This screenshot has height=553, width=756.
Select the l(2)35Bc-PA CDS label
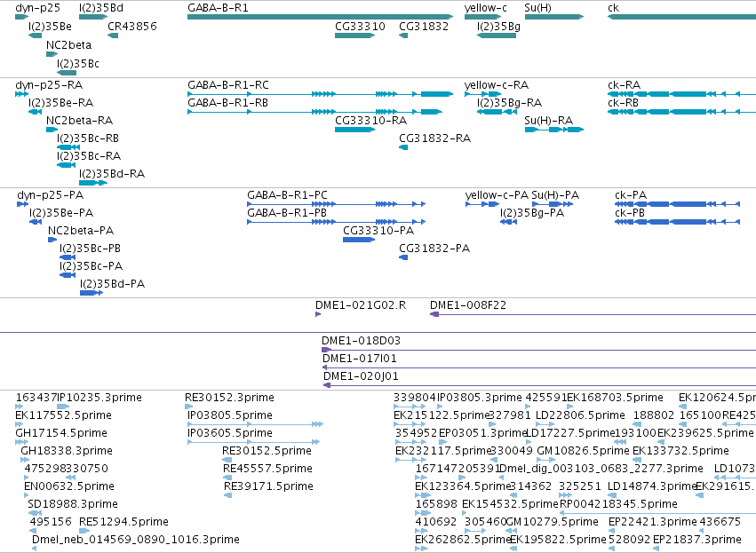92,266
